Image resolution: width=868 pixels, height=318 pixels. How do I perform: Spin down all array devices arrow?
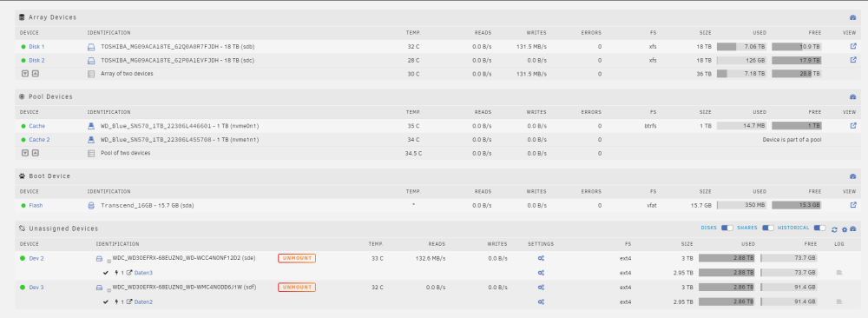pos(25,73)
